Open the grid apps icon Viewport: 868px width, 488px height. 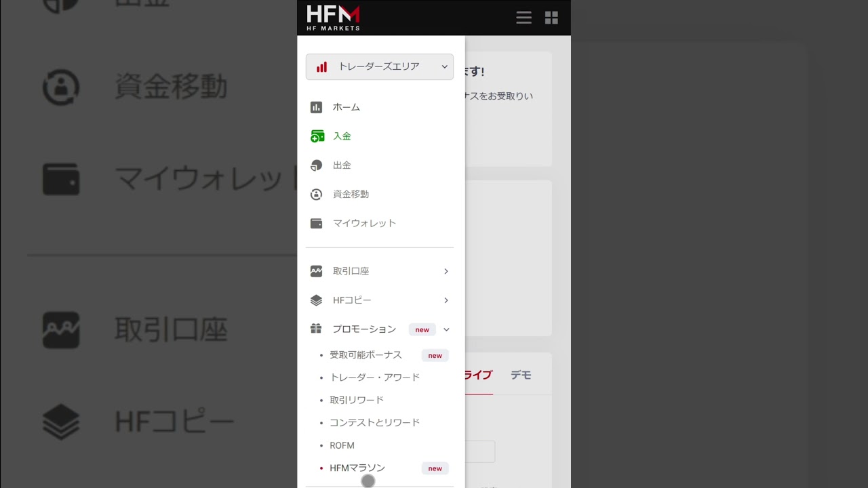click(551, 18)
